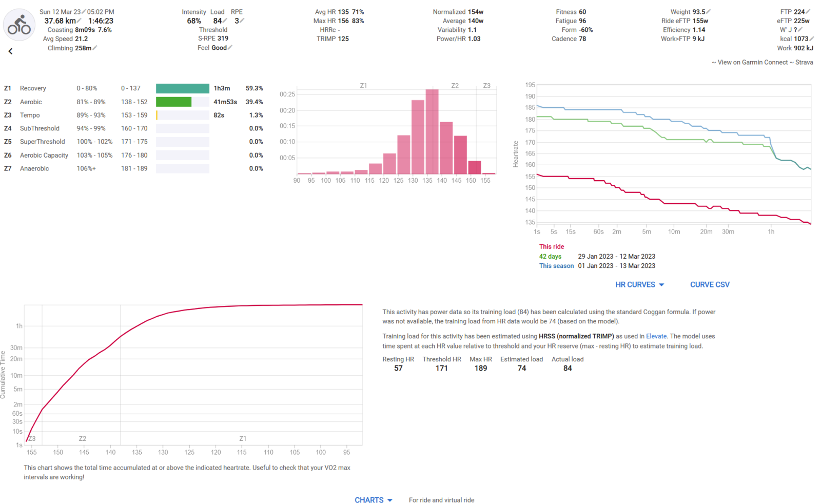Edit Weight 93.5 using pencil icon
This screenshot has width=821, height=504.
[x=709, y=12]
